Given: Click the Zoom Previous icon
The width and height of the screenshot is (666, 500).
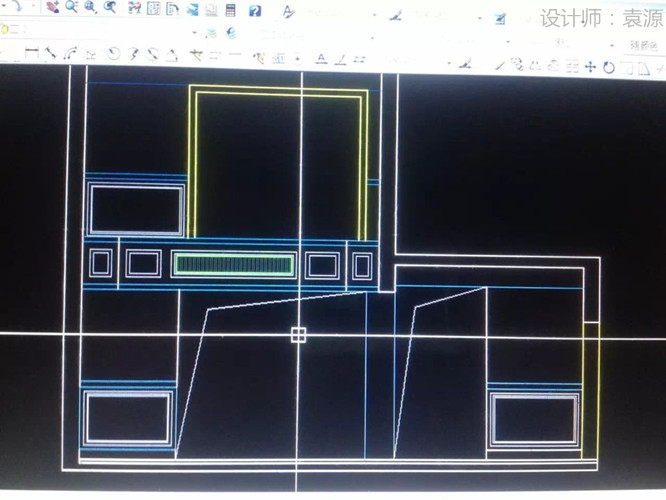Looking at the screenshot, I should point(109,8).
